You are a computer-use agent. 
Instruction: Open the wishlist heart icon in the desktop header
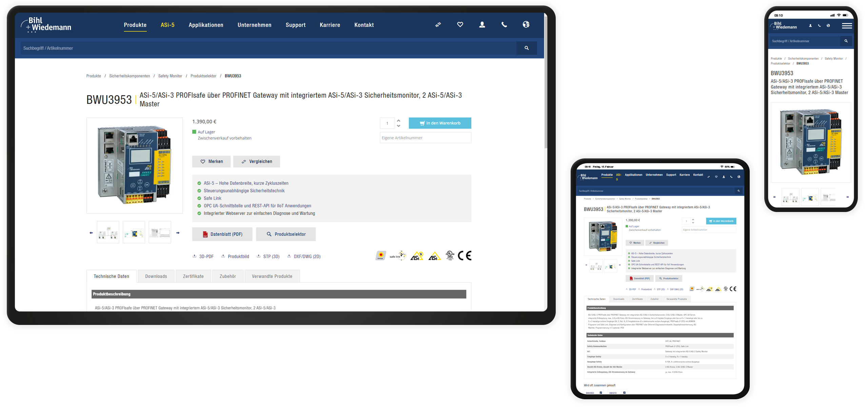pos(460,24)
